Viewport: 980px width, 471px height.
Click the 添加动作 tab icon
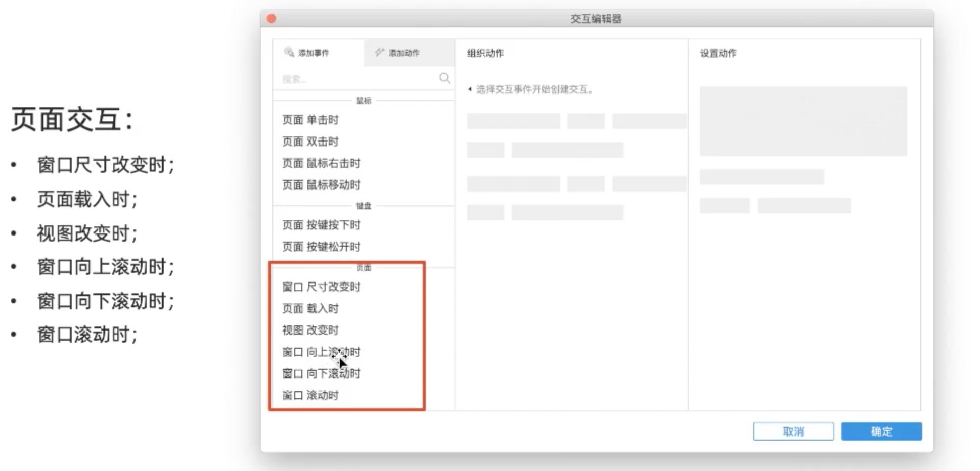(x=380, y=52)
